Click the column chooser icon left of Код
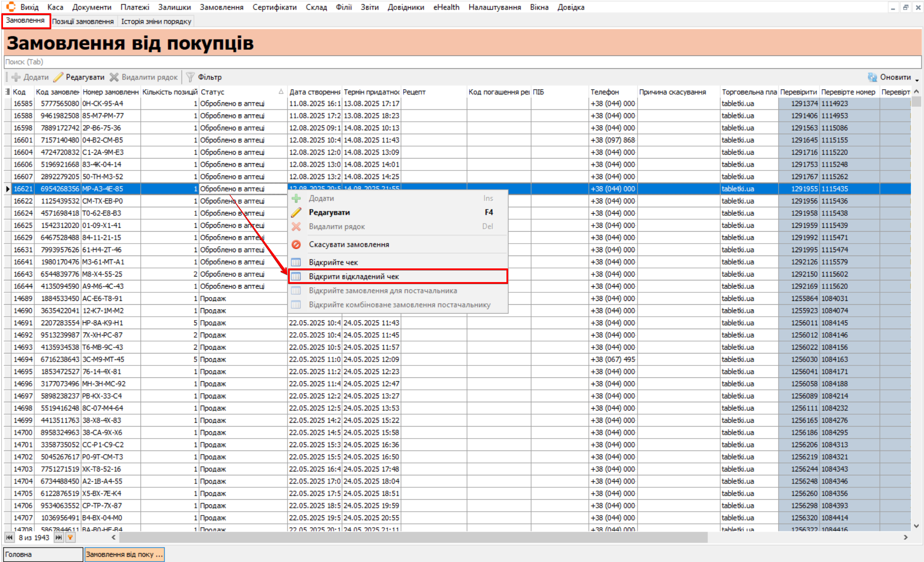Screen dimensions: 924x562 [7, 92]
